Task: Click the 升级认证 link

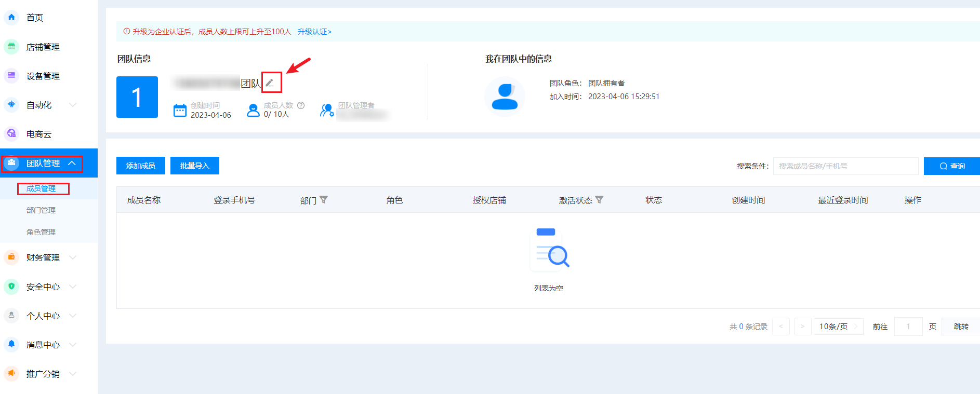Action: [x=314, y=32]
